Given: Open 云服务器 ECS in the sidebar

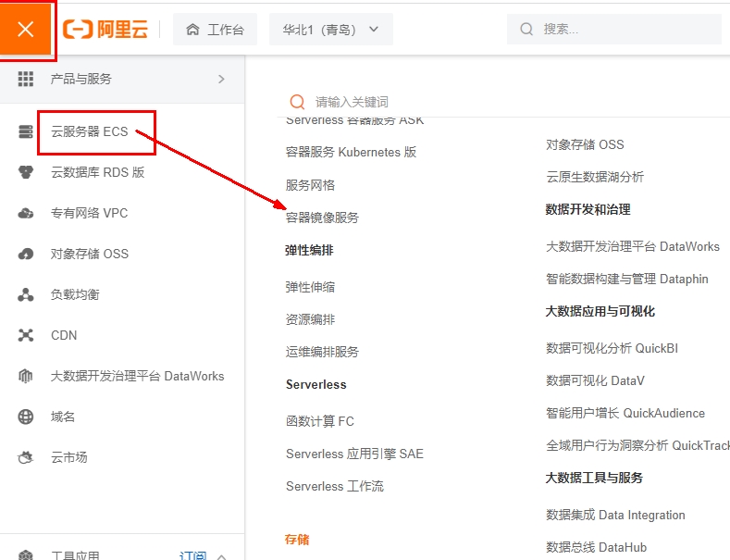Looking at the screenshot, I should [x=90, y=131].
